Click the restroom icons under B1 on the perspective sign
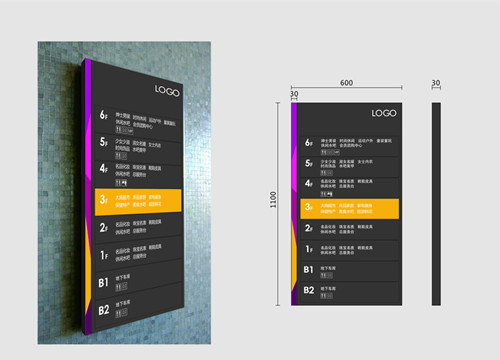Screen dimensions: 500x360 121,287
